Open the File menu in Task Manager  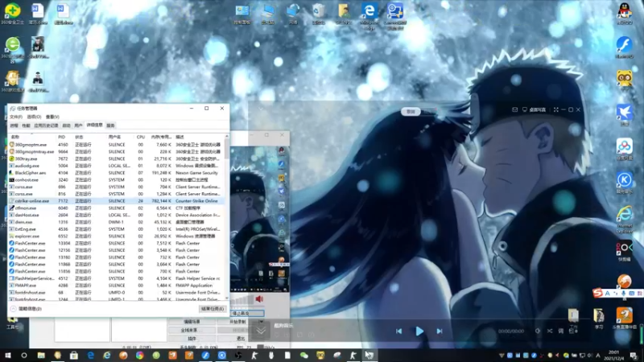pyautogui.click(x=15, y=117)
